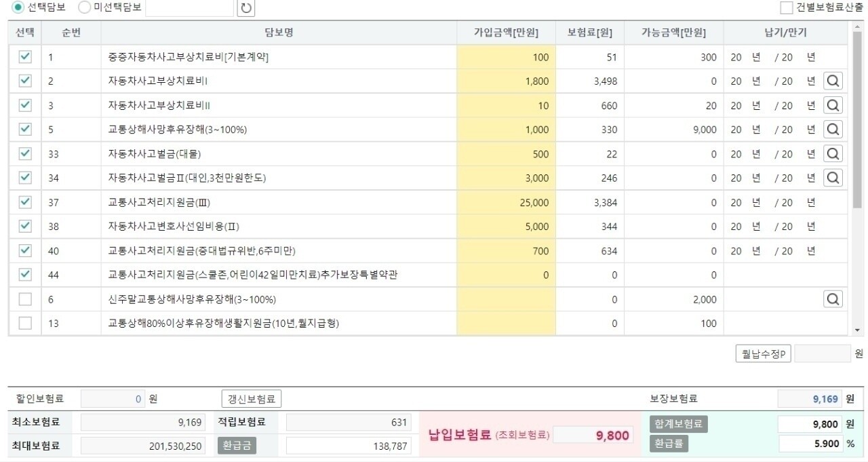Screen dimensions: 868x462
Task: Click magnifier on 자동차사고벌금II(대인,3천만원한도) row
Action: 833,178
